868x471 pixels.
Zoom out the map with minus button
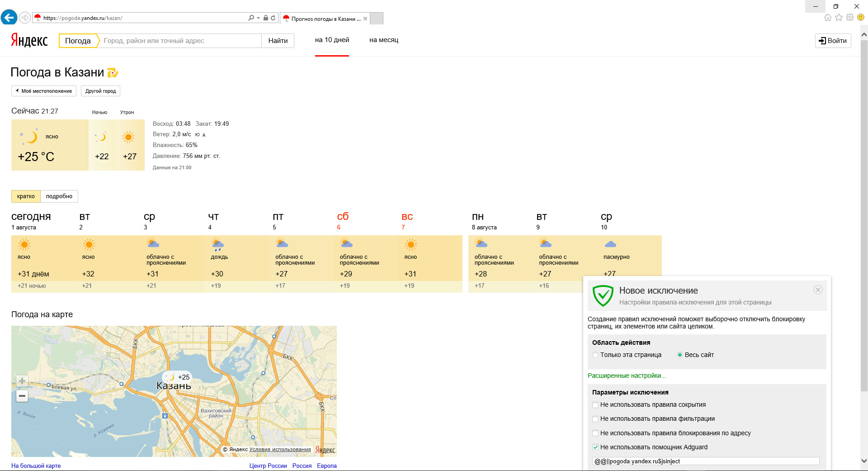[22, 396]
